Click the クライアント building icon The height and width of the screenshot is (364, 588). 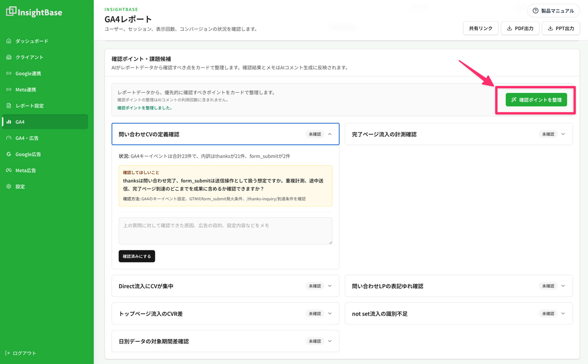tap(9, 57)
